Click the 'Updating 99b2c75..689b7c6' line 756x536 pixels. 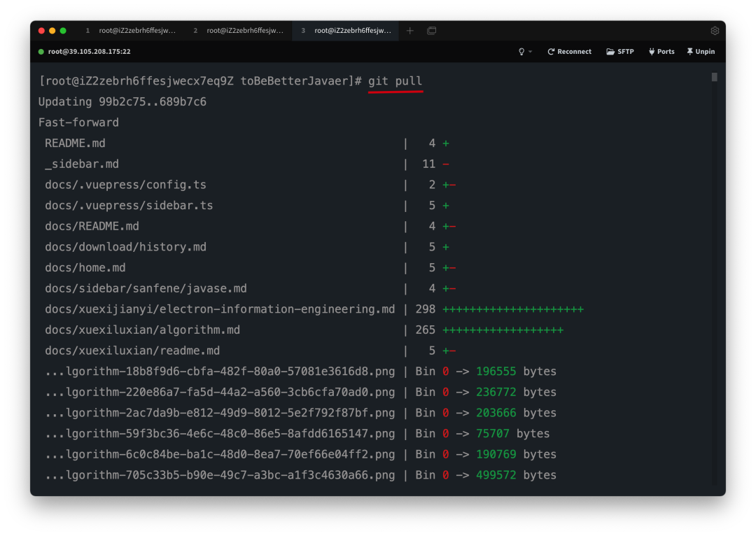122,101
